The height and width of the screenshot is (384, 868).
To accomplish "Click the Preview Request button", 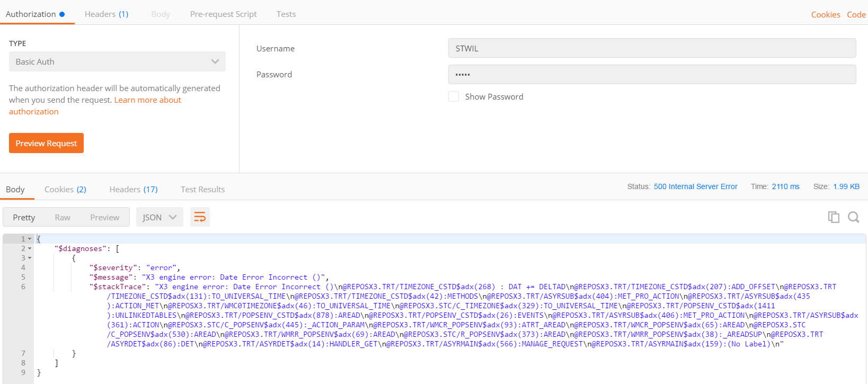I will coord(46,143).
